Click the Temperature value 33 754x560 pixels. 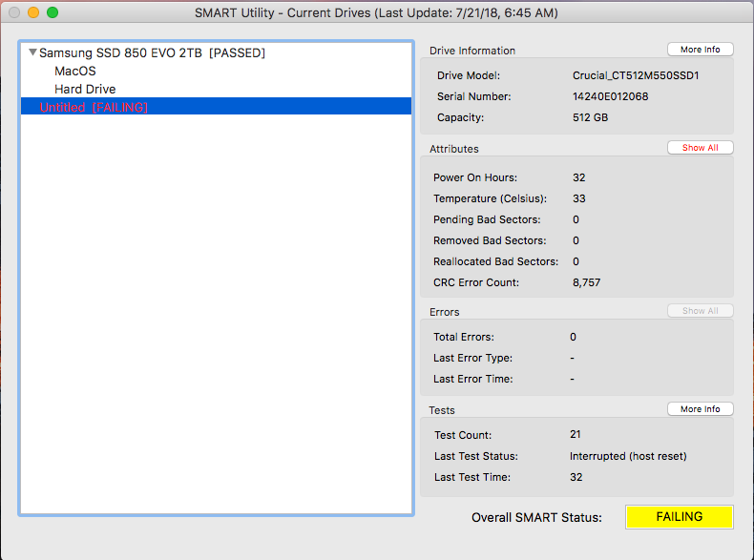(x=579, y=198)
